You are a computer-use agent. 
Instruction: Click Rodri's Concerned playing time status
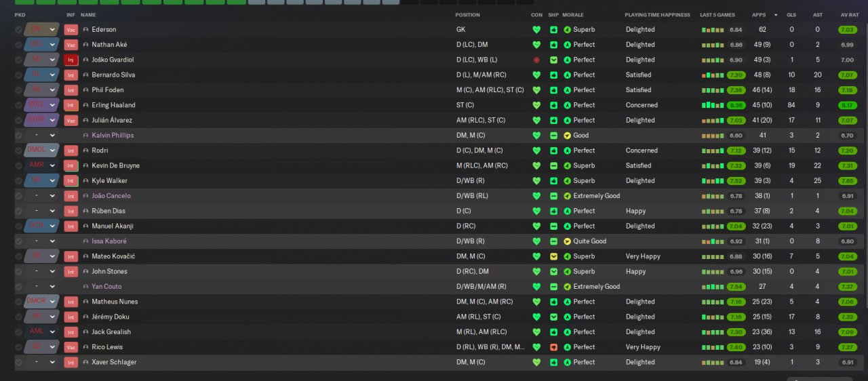pyautogui.click(x=642, y=151)
